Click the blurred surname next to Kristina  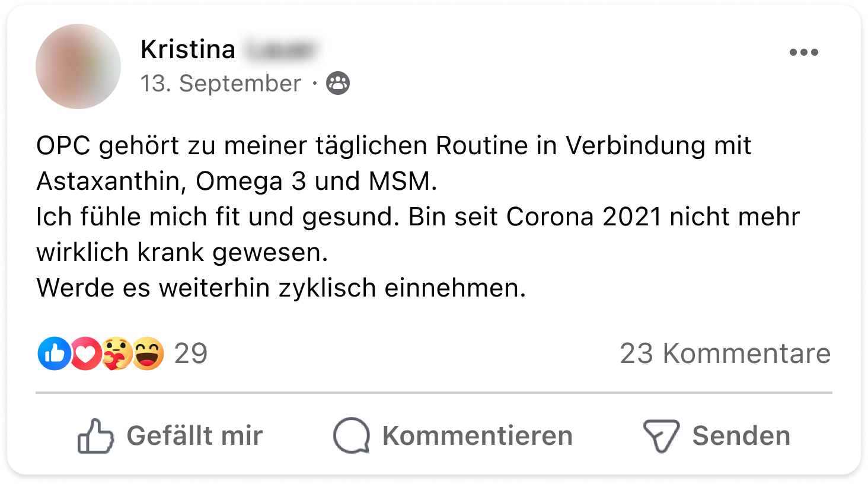[280, 50]
